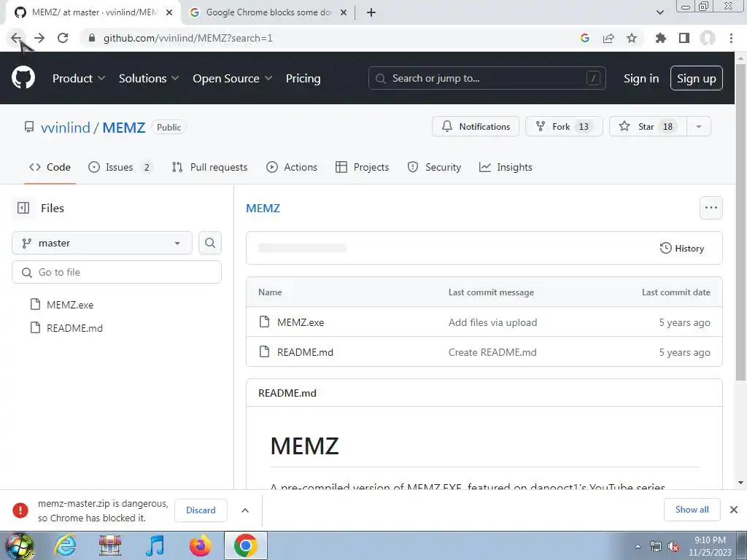Viewport: 747px width, 560px height.
Task: Open Chrome three-dot menu
Action: 731,38
